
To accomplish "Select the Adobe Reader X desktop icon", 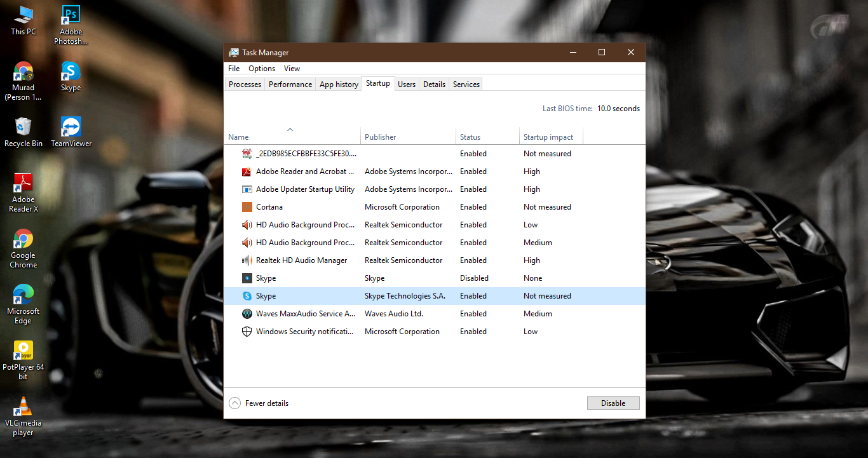I will pos(24,192).
